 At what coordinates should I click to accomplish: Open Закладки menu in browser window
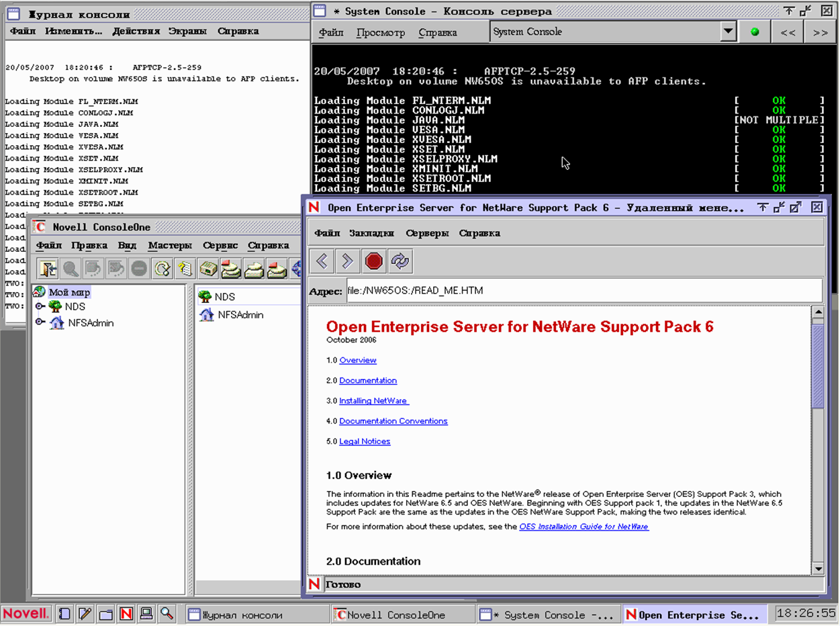pos(371,233)
